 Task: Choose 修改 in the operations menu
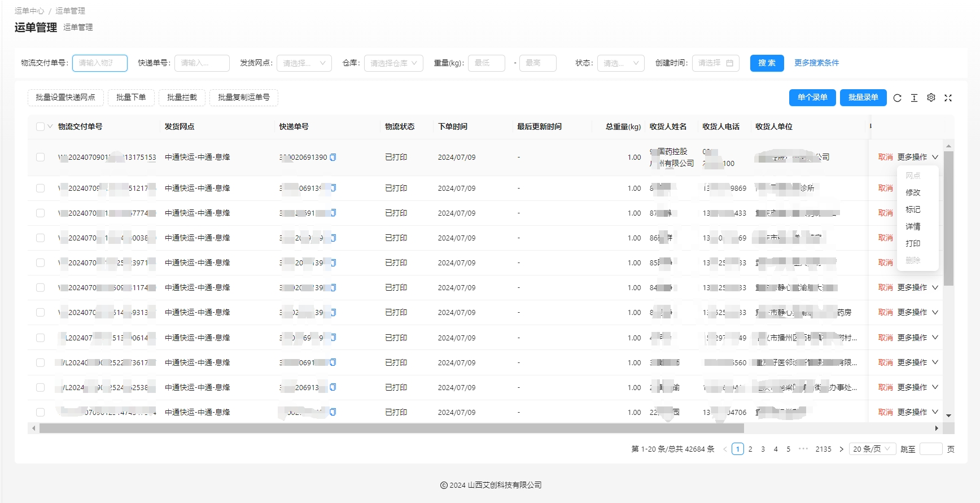point(913,193)
